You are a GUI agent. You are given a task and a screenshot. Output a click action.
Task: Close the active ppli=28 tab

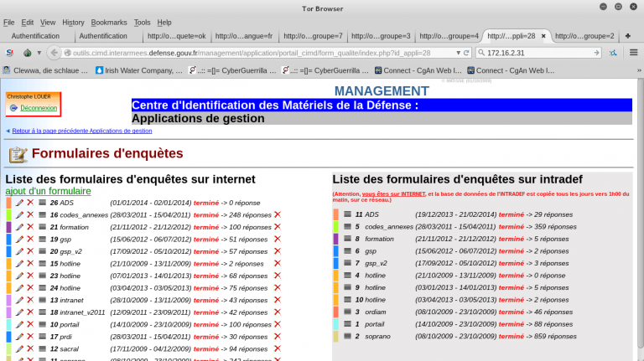point(543,36)
